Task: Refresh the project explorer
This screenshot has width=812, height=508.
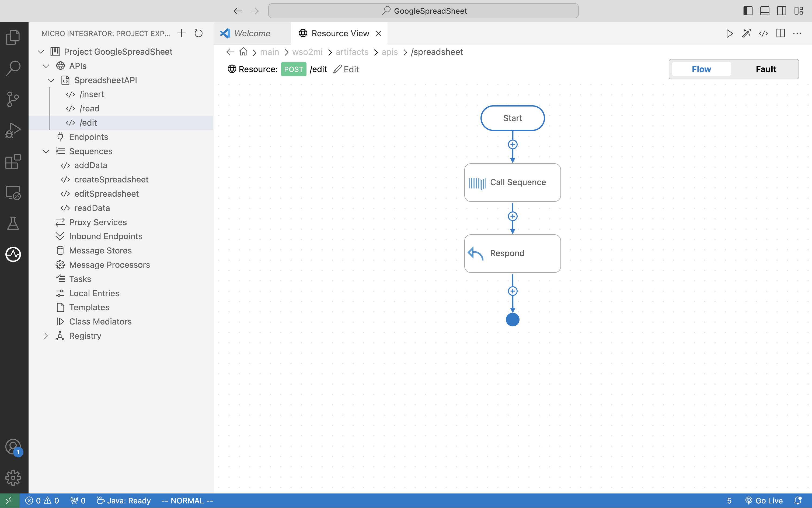Action: 198,33
